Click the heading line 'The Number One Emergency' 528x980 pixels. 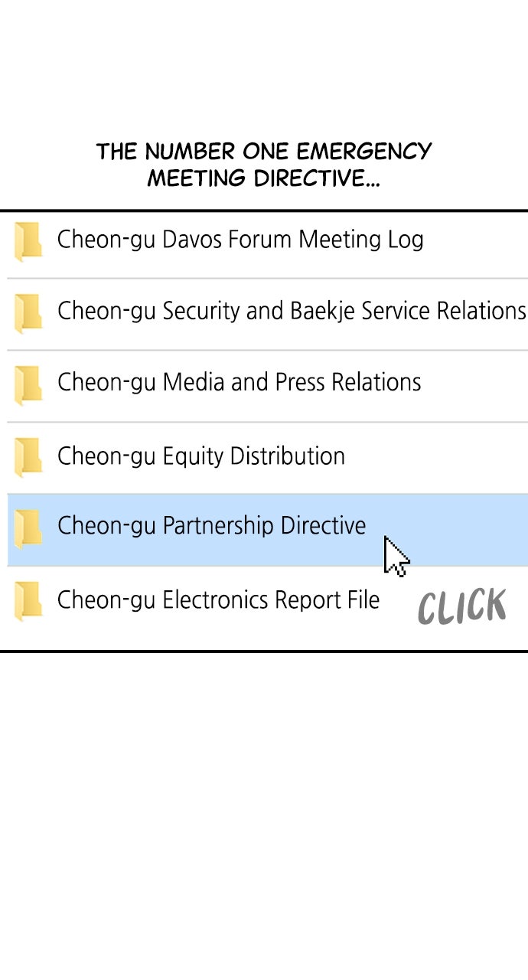point(264,152)
